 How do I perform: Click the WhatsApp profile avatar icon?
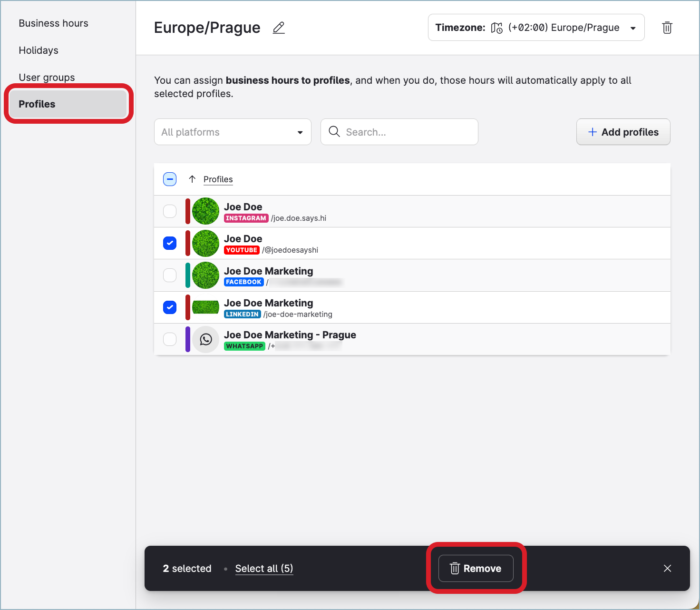click(205, 339)
